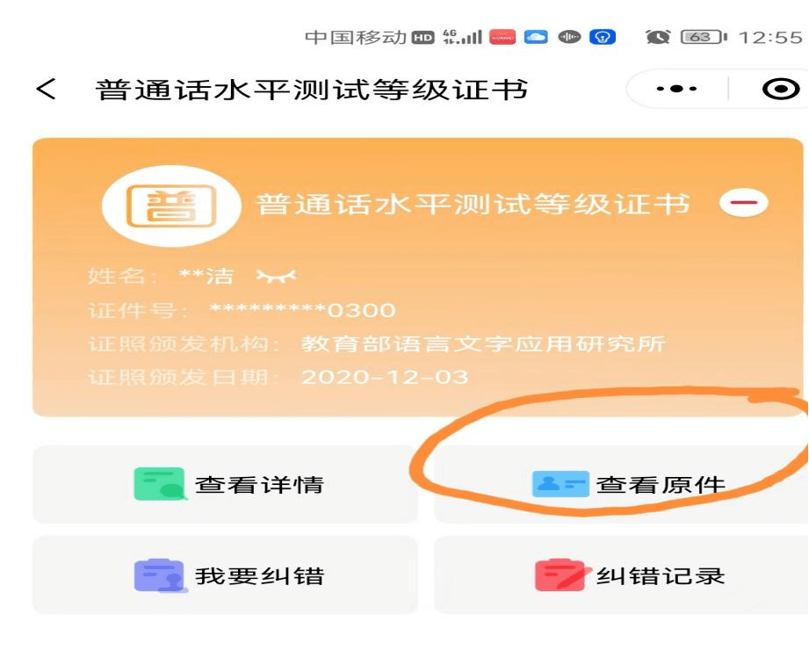Tap the back arrow in the header
This screenshot has width=809, height=672.
coord(47,90)
